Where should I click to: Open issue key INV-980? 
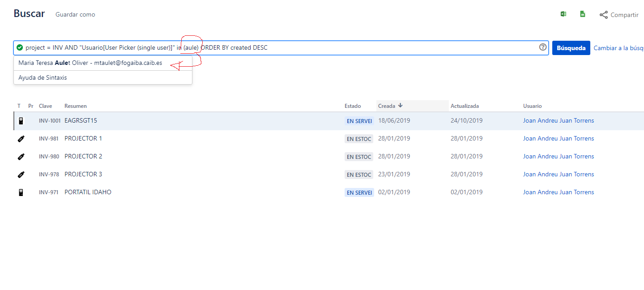(x=49, y=157)
